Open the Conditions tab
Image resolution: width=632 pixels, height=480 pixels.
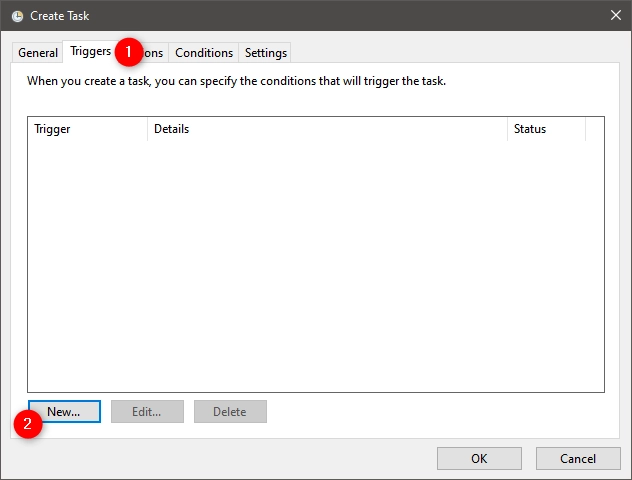(x=204, y=53)
